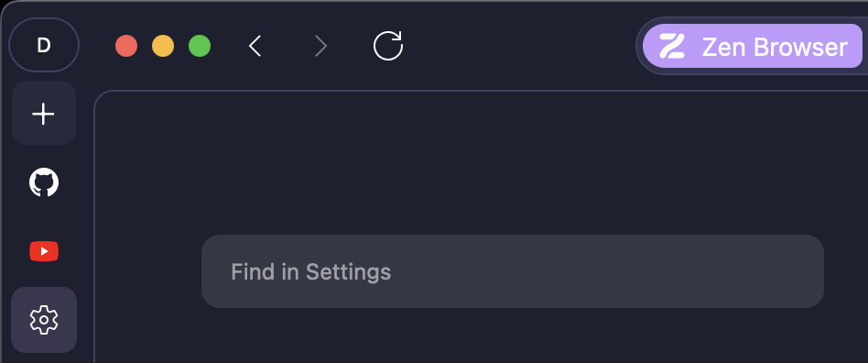Minimize the window with yellow button
Screen dimensions: 868x363
pos(163,46)
